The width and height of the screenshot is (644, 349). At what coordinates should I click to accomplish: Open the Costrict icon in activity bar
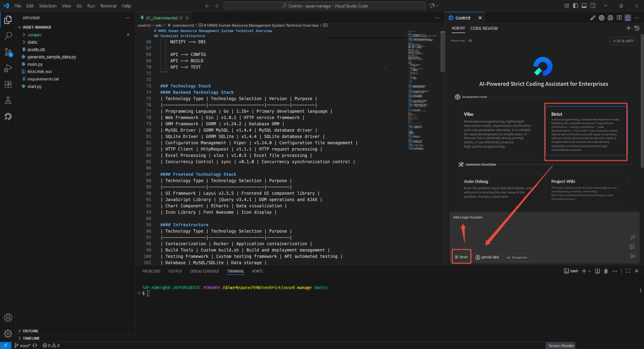[8, 117]
